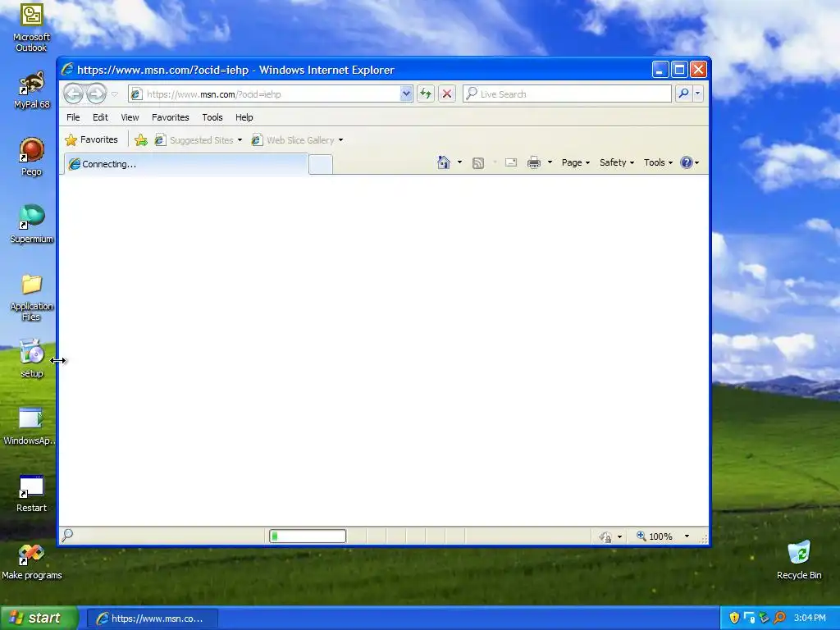Select the Pego desktop icon
Image resolution: width=840 pixels, height=630 pixels.
tap(32, 157)
